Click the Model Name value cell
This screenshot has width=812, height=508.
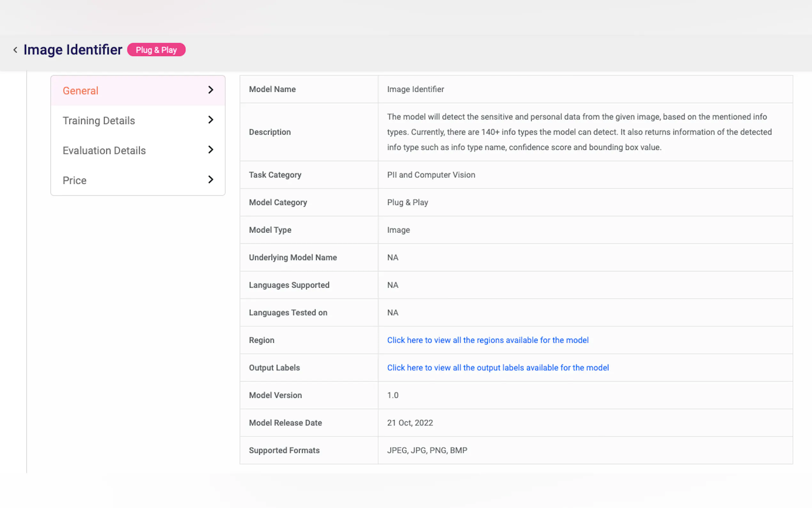click(415, 89)
